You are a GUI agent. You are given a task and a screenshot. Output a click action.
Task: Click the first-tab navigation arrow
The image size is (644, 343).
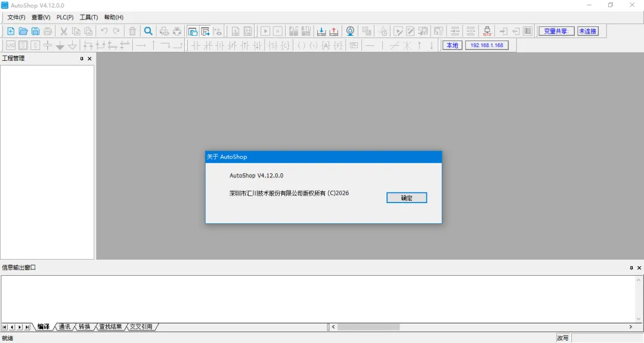5,327
